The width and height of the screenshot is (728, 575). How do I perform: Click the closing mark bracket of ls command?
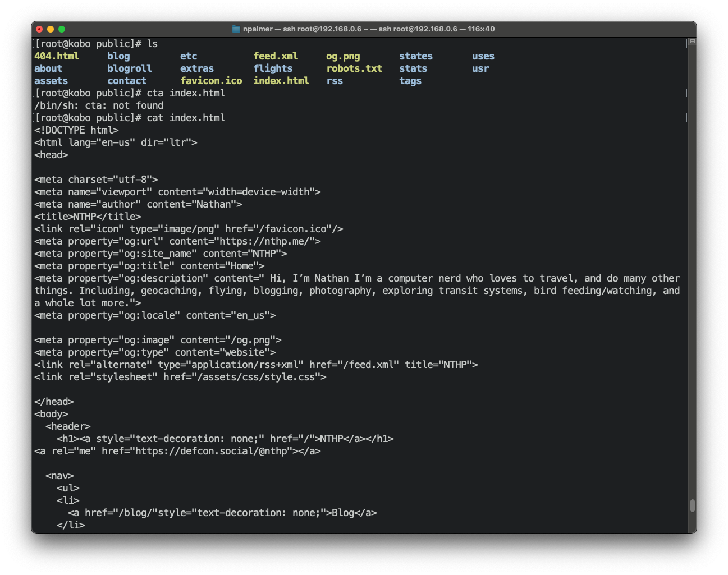tap(686, 44)
